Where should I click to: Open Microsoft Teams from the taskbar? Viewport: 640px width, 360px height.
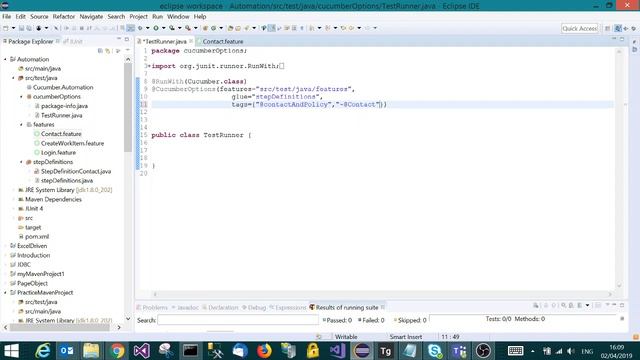tap(459, 351)
